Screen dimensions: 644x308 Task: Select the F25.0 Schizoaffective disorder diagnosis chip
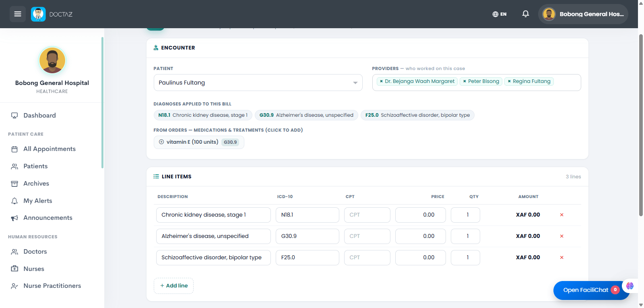click(417, 115)
